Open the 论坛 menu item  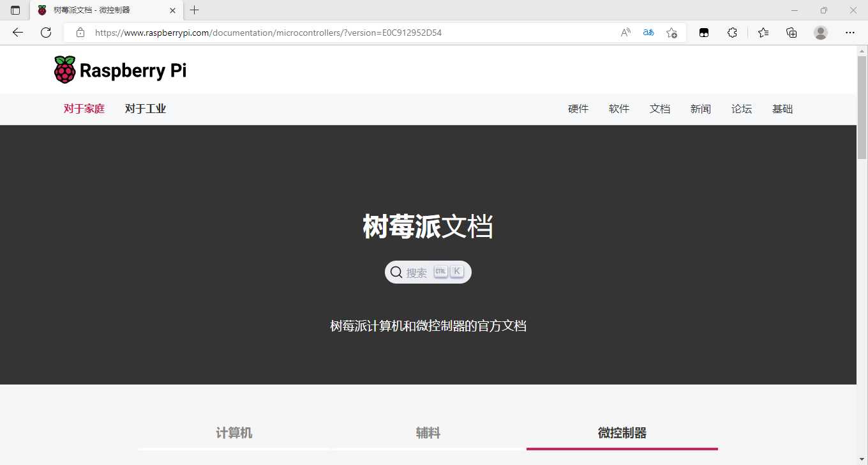[x=742, y=109]
